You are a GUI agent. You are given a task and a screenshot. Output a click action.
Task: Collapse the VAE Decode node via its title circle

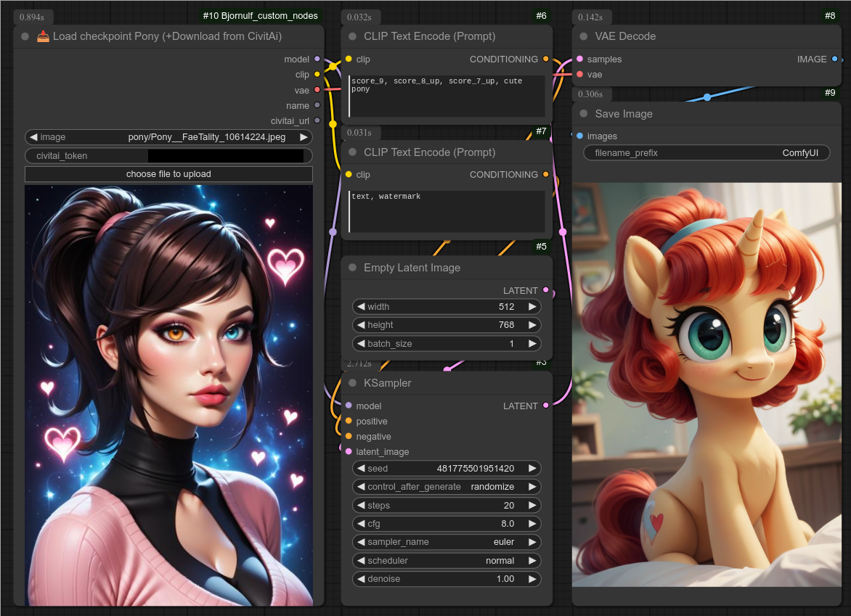pyautogui.click(x=582, y=36)
